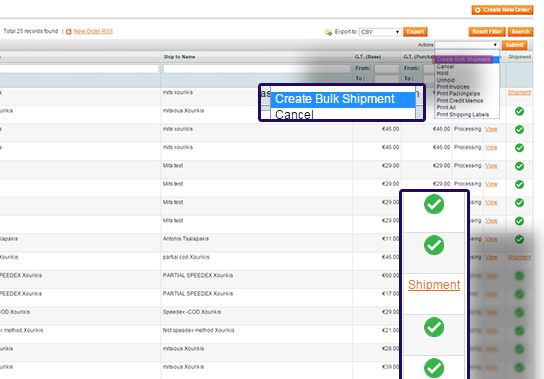Click the Ship to Name filter field
This screenshot has height=379, width=544.
[x=256, y=69]
